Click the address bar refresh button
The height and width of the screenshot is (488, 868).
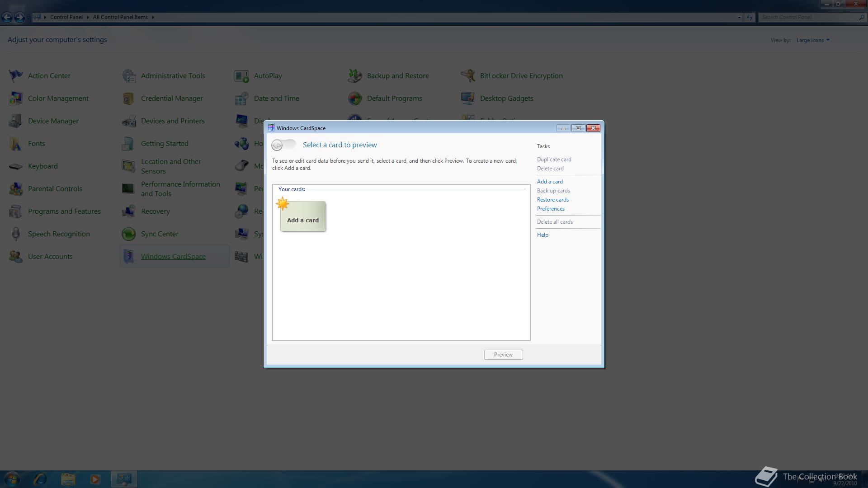750,17
